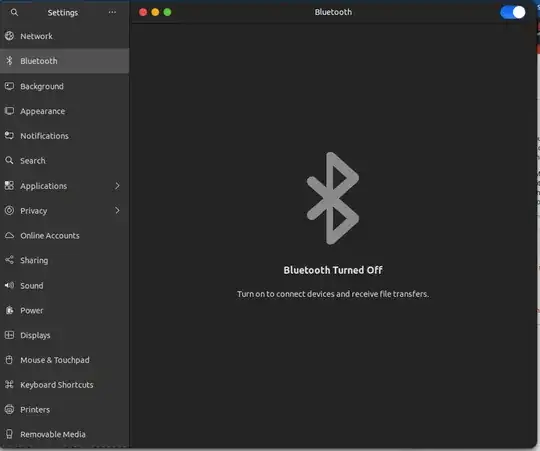Close the Settings window with red button
The image size is (540, 451).
pos(143,12)
